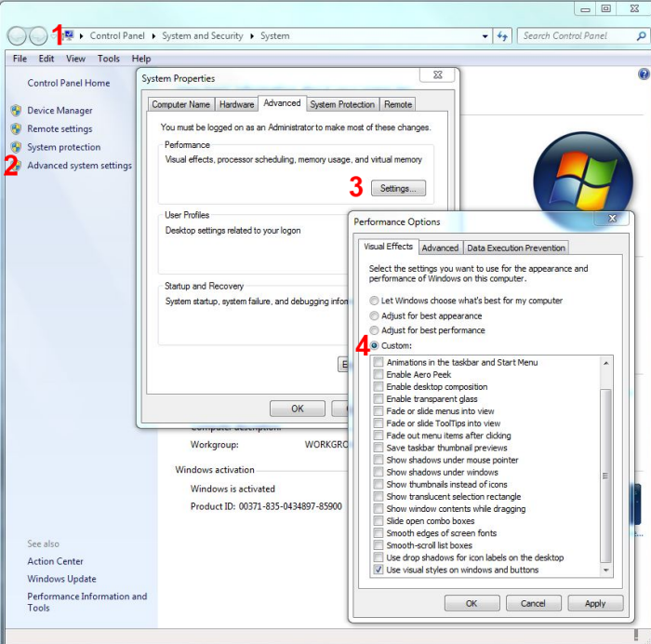Check 'Enable Aero Peek' box
The image size is (651, 644).
[x=379, y=374]
